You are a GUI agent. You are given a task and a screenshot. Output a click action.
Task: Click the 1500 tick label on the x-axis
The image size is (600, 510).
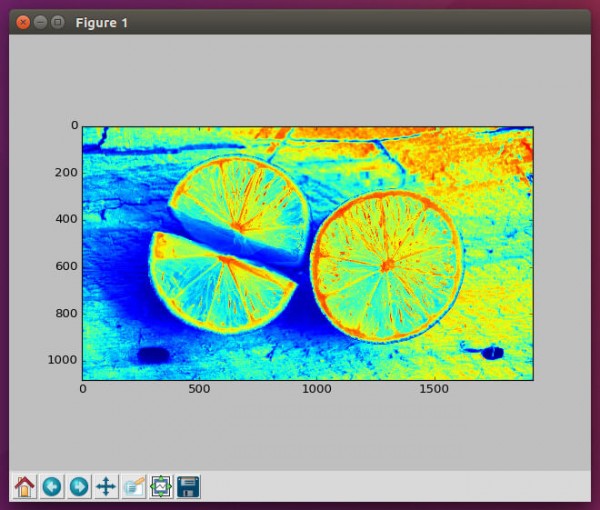434,389
